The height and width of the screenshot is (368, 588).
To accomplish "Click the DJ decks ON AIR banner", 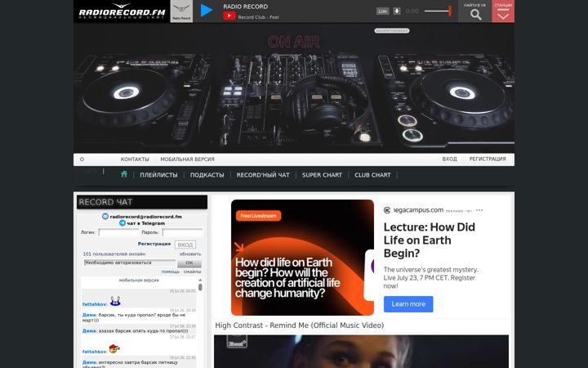I will pyautogui.click(x=294, y=88).
